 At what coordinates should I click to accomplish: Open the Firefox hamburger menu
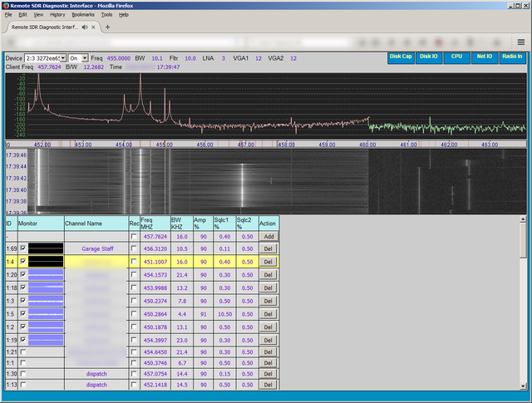pos(521,42)
